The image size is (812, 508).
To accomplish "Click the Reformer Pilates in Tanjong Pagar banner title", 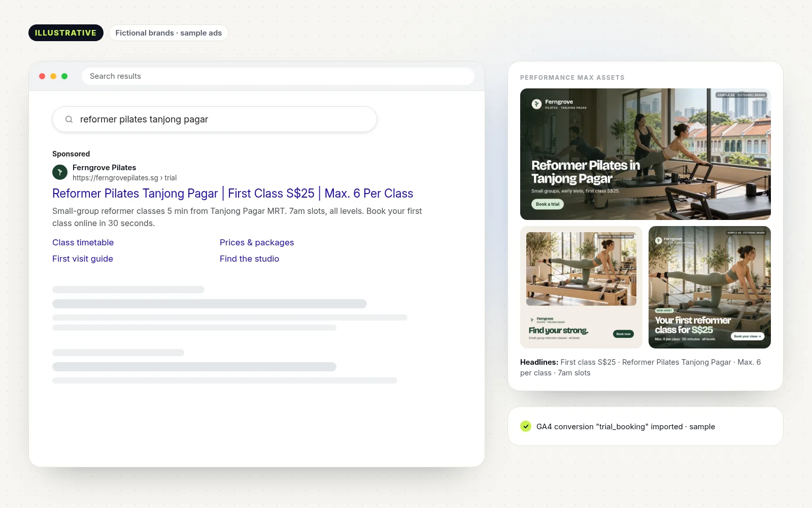I will [586, 172].
